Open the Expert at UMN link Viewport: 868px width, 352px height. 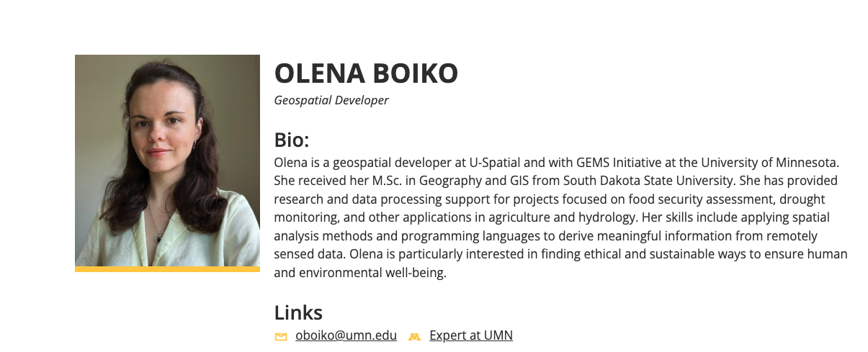click(x=470, y=335)
